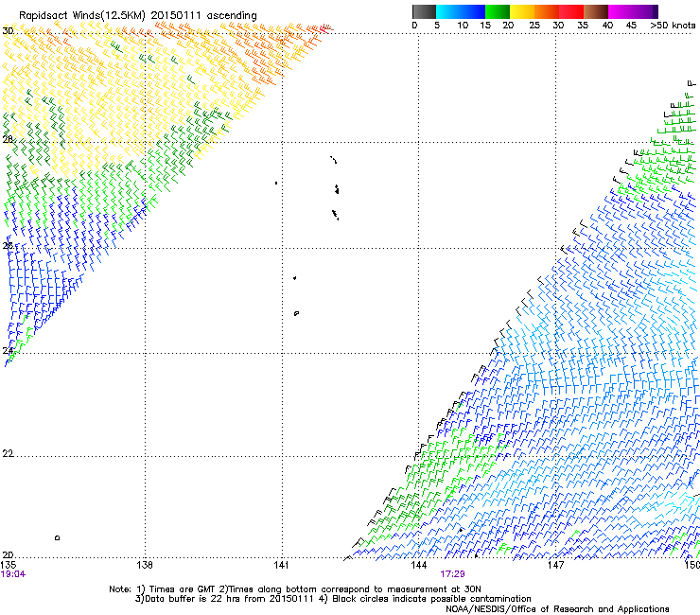This screenshot has width=700, height=615.
Task: Click longitude label "147" on bottom axis
Action: [x=555, y=565]
